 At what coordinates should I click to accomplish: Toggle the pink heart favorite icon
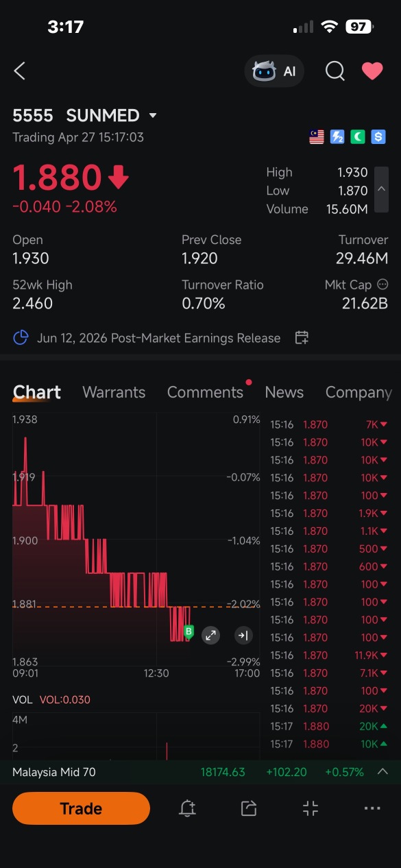pos(372,71)
